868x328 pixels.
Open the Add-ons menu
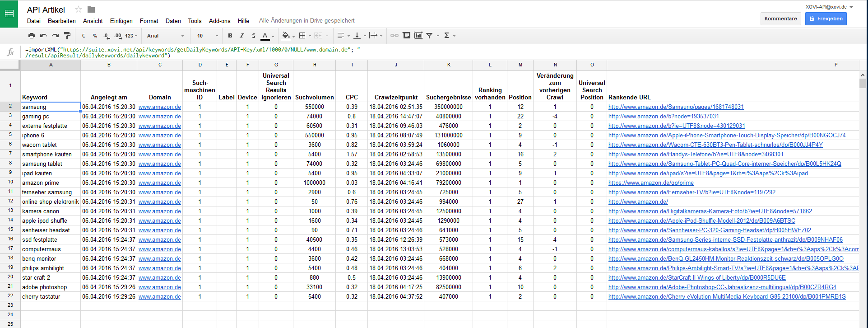[220, 21]
